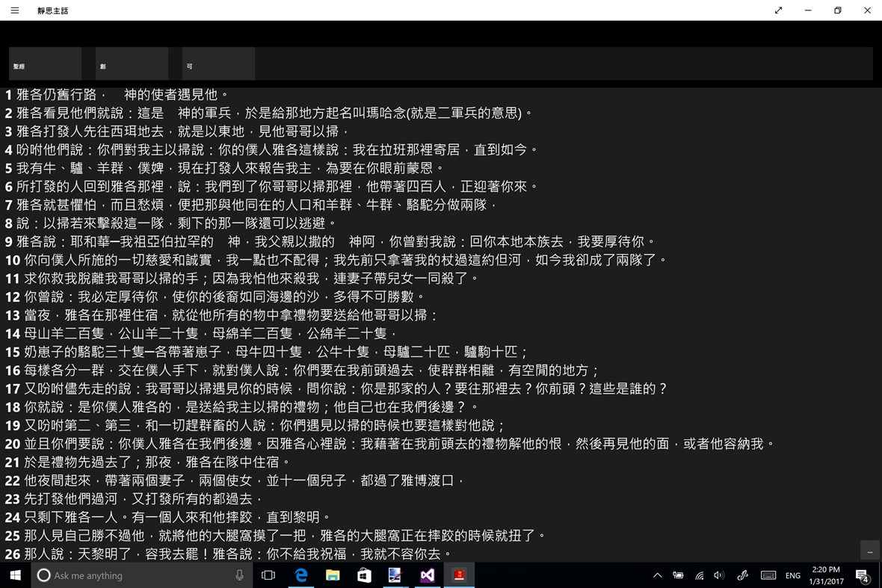The image size is (882, 588).
Task: Open the Windows Ink Workspace pen icon
Action: point(742,575)
